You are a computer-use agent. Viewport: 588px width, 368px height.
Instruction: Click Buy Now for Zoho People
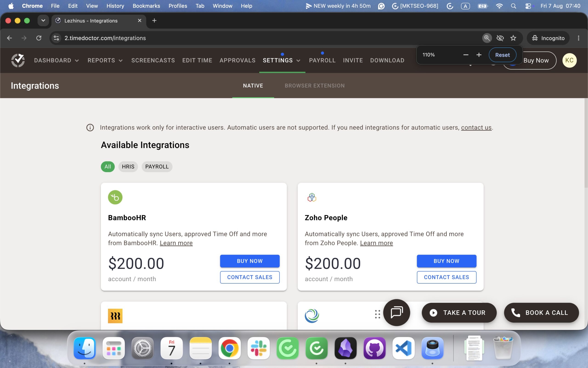[x=447, y=261]
